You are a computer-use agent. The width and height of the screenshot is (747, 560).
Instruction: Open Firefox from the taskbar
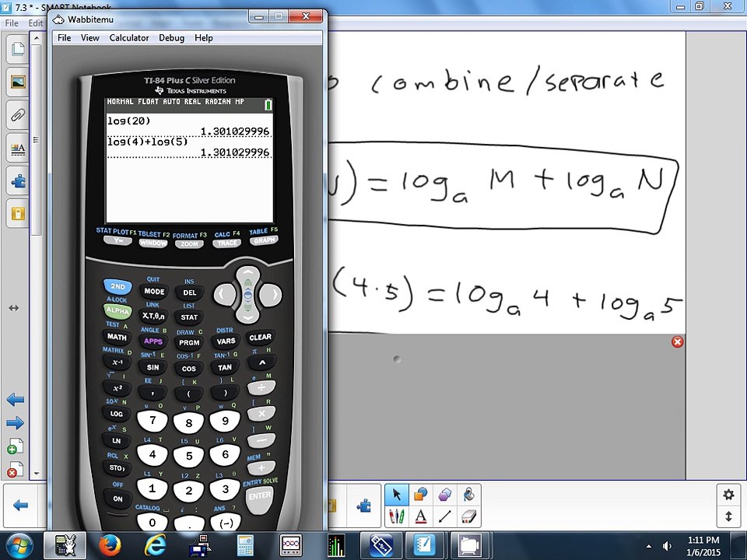click(110, 545)
